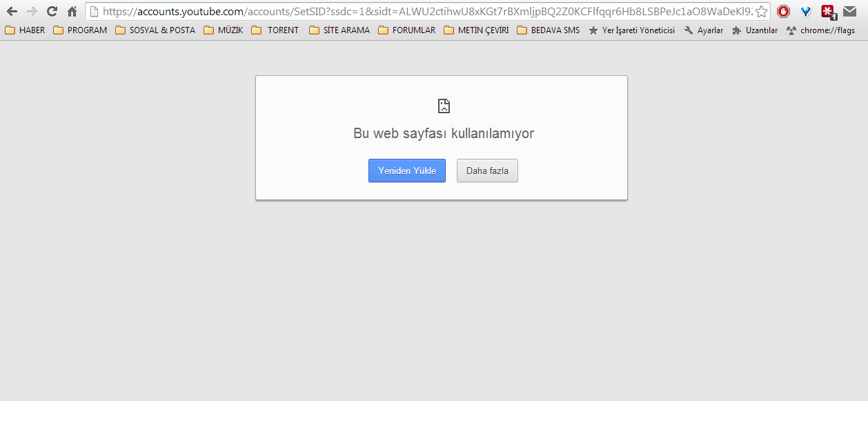Click the forward navigation arrow
Viewport: 868px width, 424px height.
pos(32,11)
